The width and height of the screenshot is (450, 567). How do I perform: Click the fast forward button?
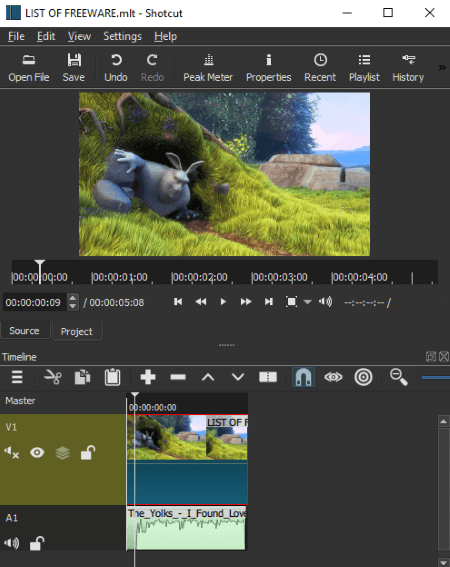[246, 302]
